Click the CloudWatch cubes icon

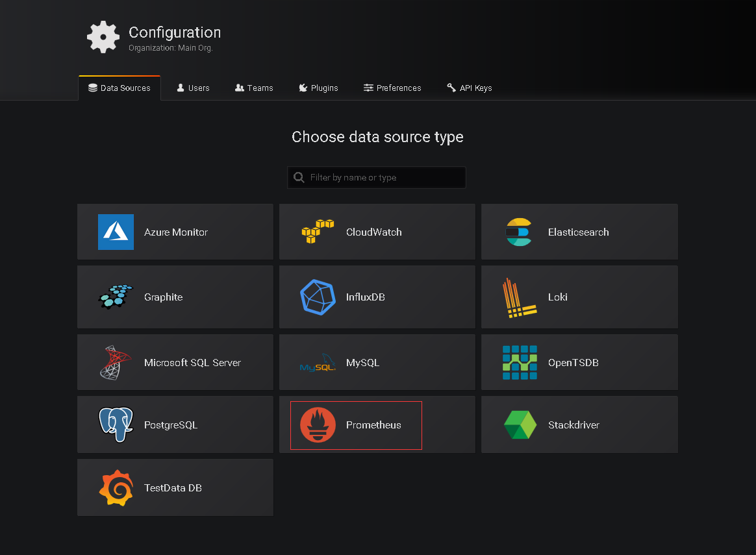tap(318, 232)
